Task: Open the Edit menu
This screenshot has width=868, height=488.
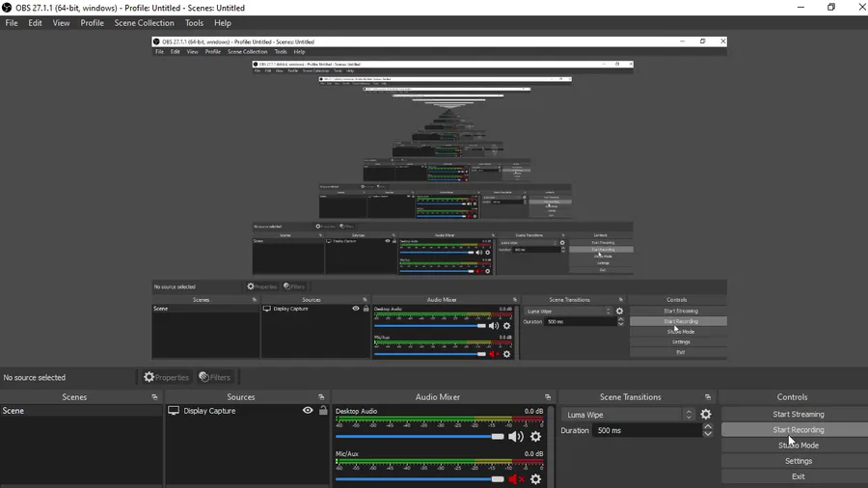Action: click(35, 23)
